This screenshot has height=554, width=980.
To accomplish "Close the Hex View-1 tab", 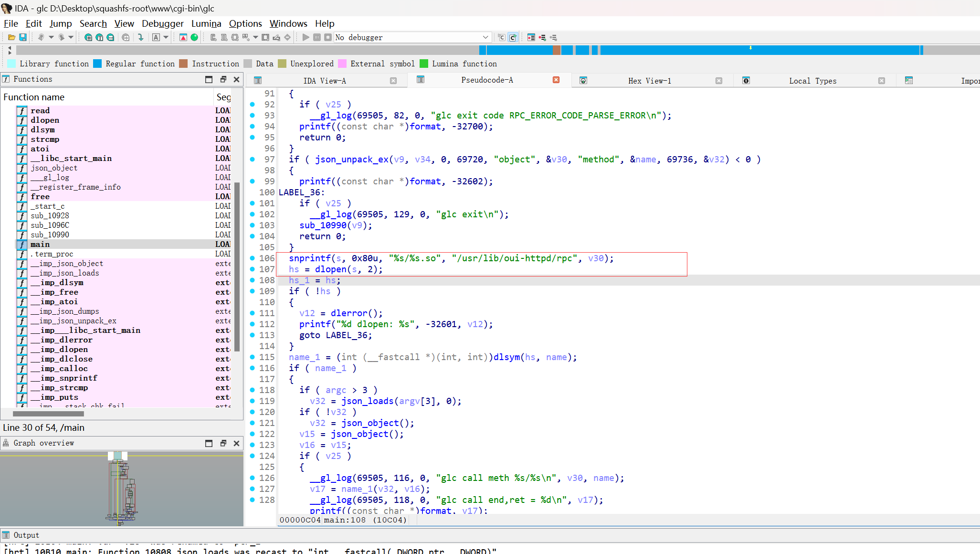I will pyautogui.click(x=719, y=81).
